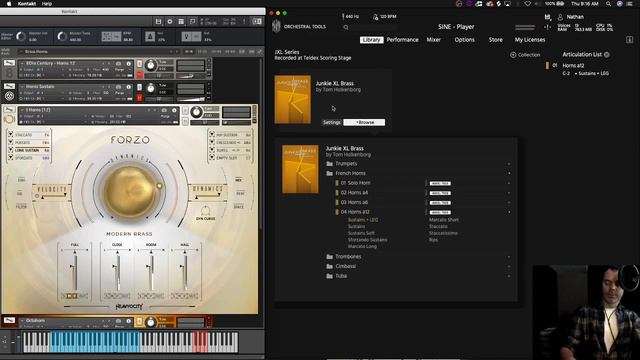
Task: Open snapshot camera on 8Dio Century Horns
Action: (x=118, y=64)
